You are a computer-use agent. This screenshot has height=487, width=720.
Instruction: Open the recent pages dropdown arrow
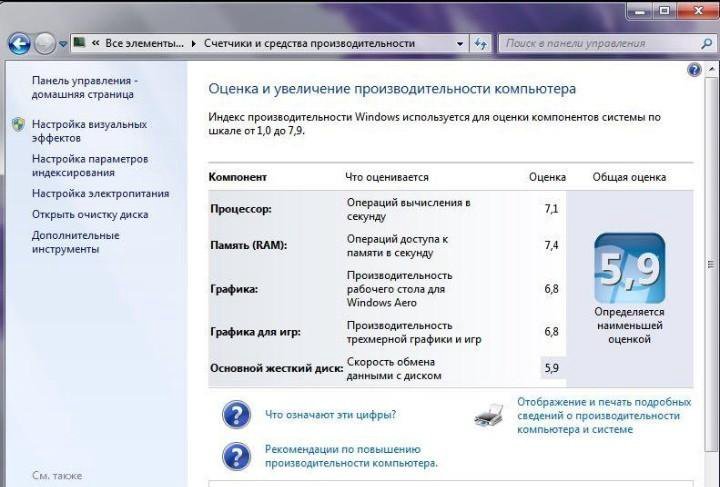[63, 44]
